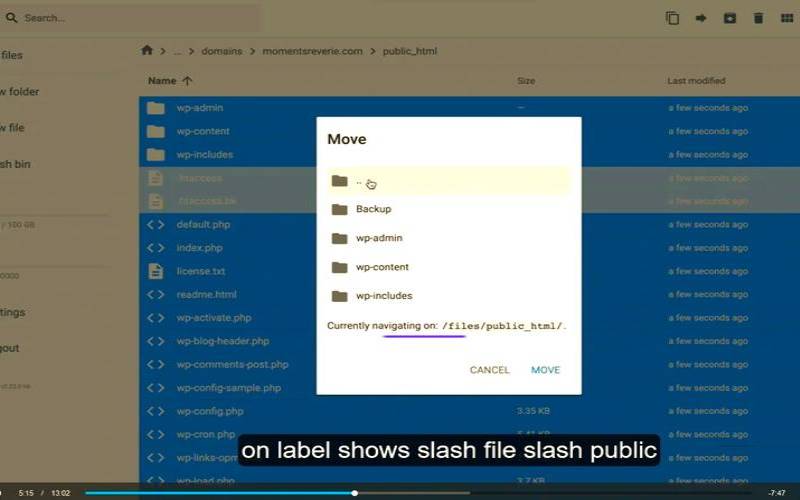Confirm with the MOVE button
Image resolution: width=800 pixels, height=500 pixels.
pyautogui.click(x=545, y=370)
